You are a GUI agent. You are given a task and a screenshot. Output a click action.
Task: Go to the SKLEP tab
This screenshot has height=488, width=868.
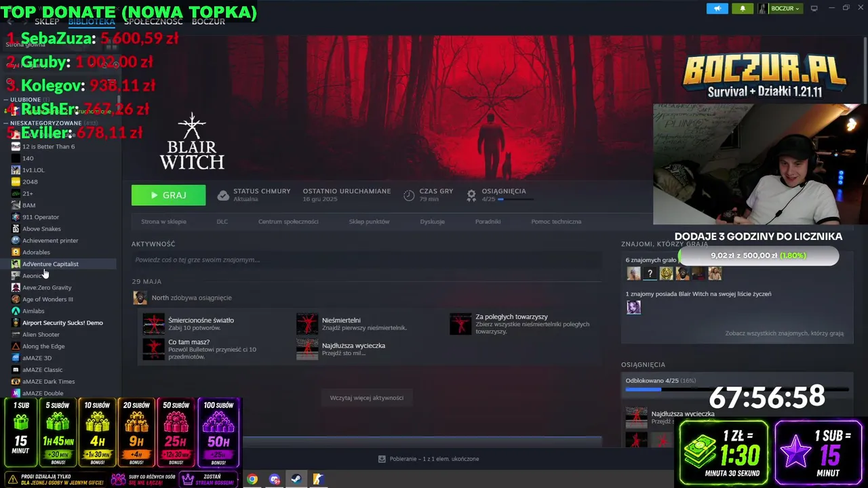[x=47, y=22]
